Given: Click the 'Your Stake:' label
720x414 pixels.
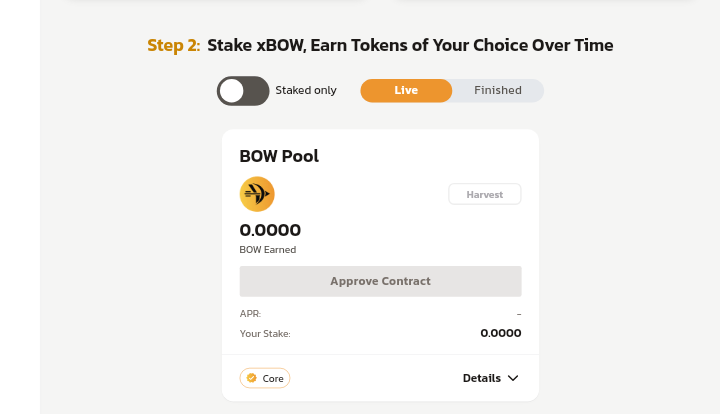Looking at the screenshot, I should click(265, 334).
